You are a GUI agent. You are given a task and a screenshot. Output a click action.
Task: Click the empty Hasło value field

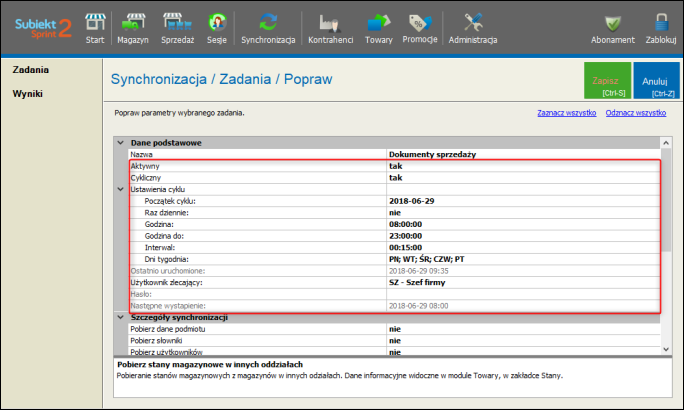pyautogui.click(x=523, y=294)
